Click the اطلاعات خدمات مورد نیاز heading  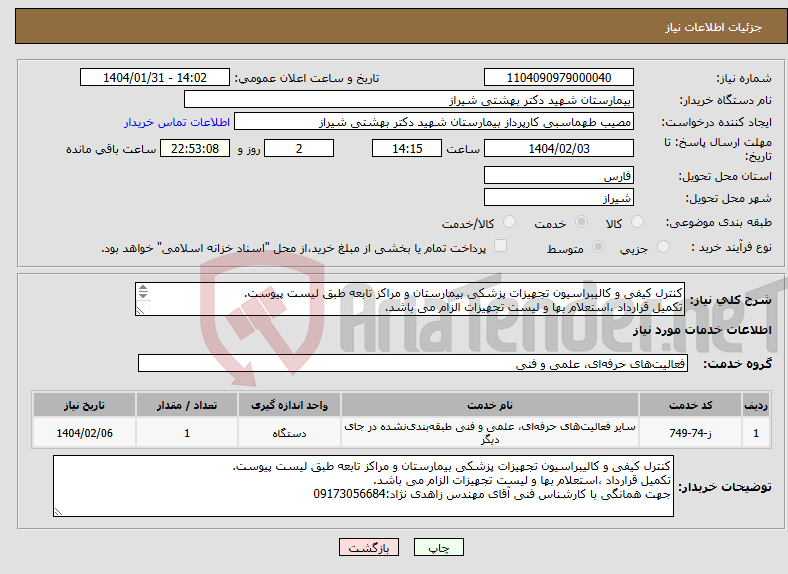click(x=702, y=330)
